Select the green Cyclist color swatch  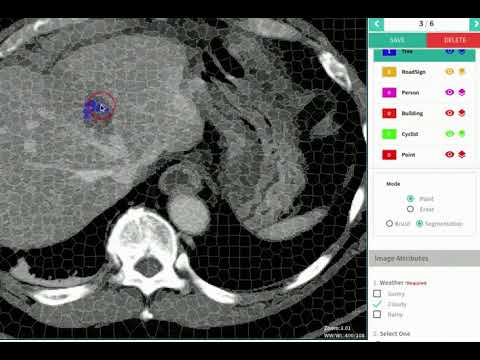pos(389,134)
